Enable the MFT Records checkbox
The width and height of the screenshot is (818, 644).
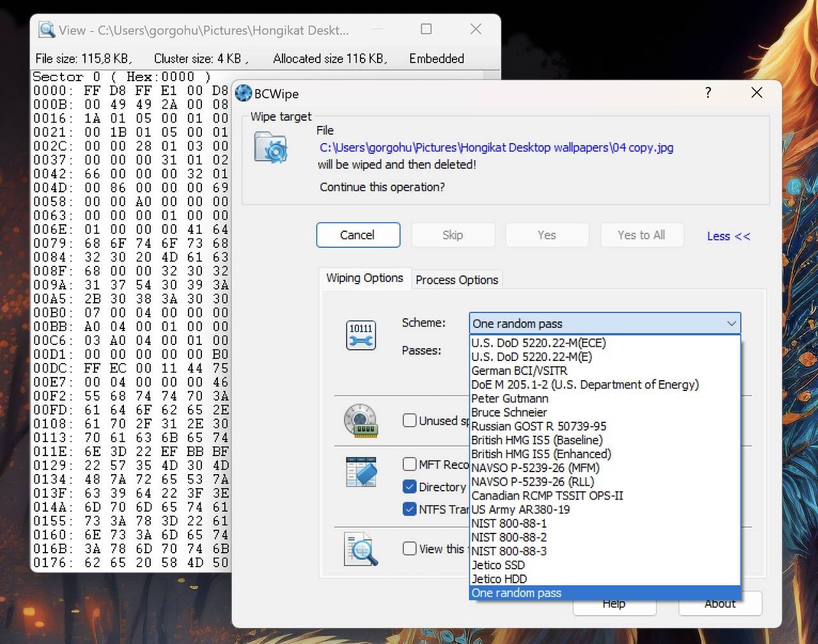(x=410, y=463)
